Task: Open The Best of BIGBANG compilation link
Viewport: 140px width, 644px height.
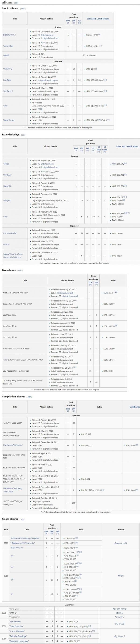Action: pos(13,445)
